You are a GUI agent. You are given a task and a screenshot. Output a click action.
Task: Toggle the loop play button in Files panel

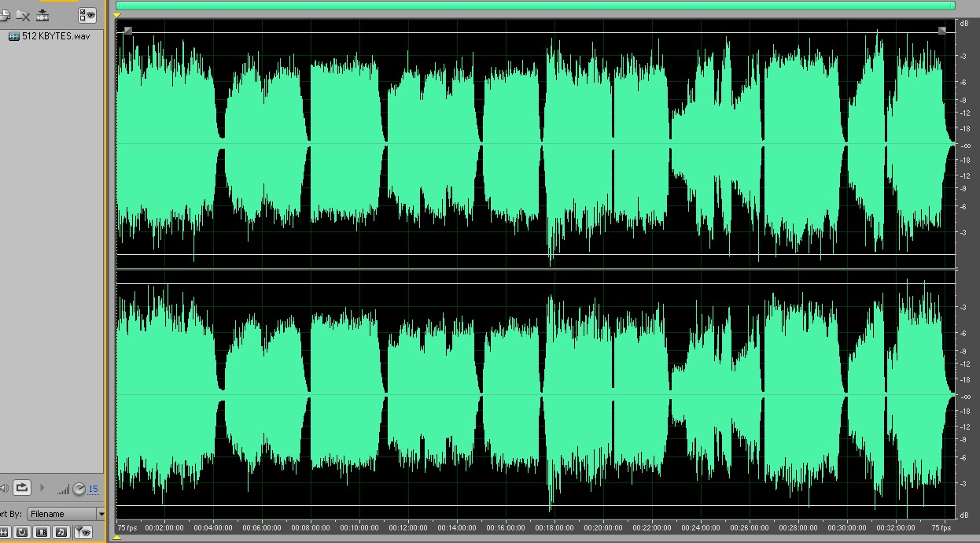coord(21,488)
